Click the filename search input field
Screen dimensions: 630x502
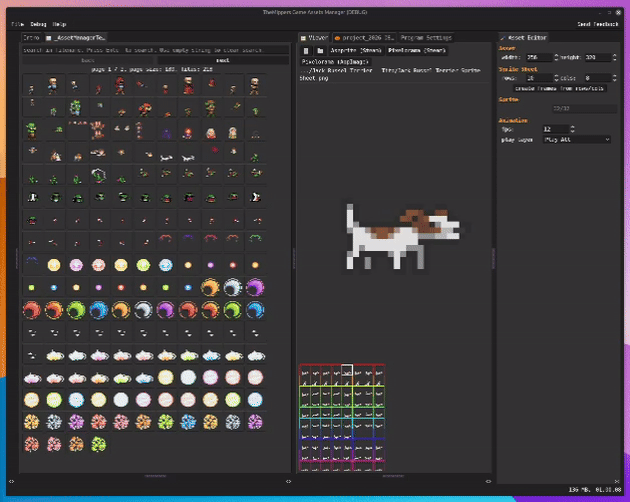click(155, 50)
